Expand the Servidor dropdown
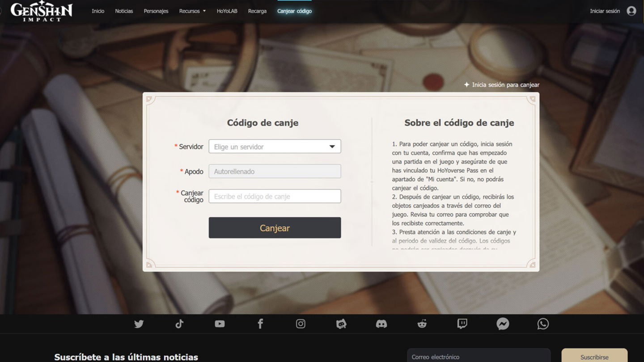Viewport: 644px width, 362px height. point(275,147)
